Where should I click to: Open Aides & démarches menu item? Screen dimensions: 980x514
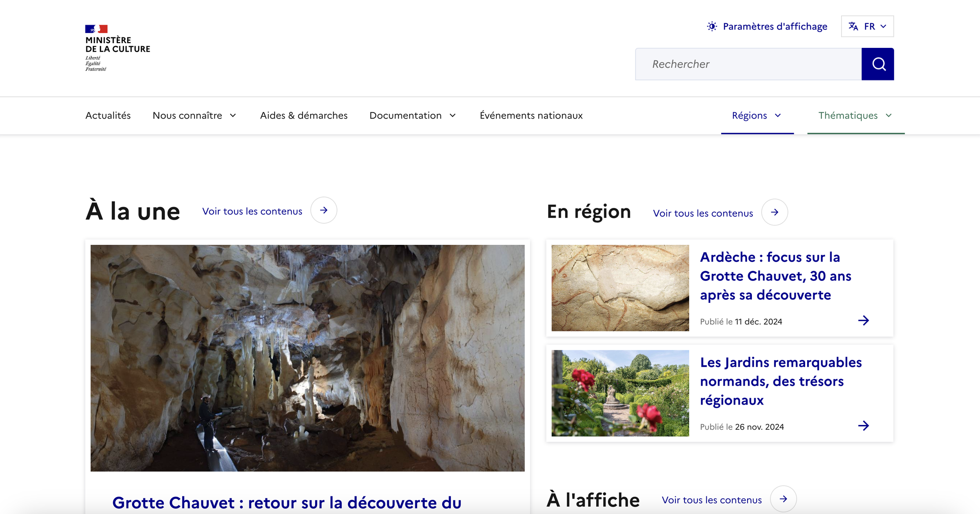click(x=304, y=115)
